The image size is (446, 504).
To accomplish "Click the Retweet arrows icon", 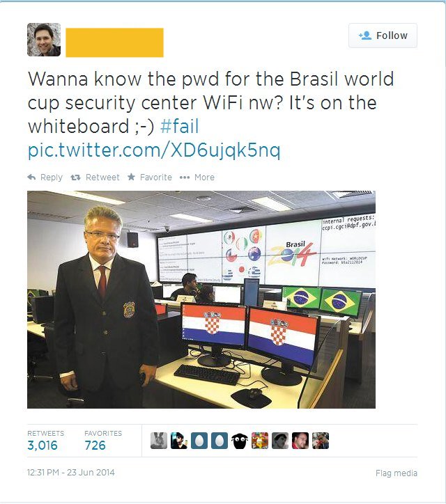I will 75,177.
